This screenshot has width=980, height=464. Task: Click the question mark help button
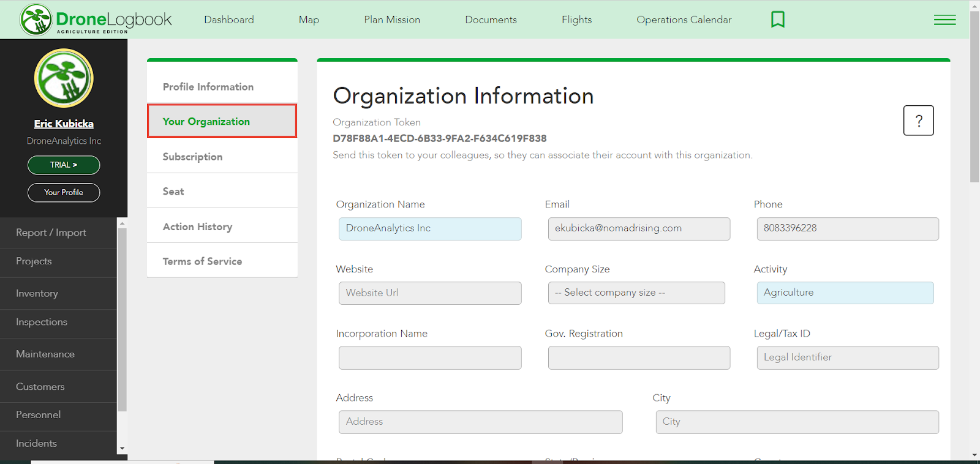point(919,121)
